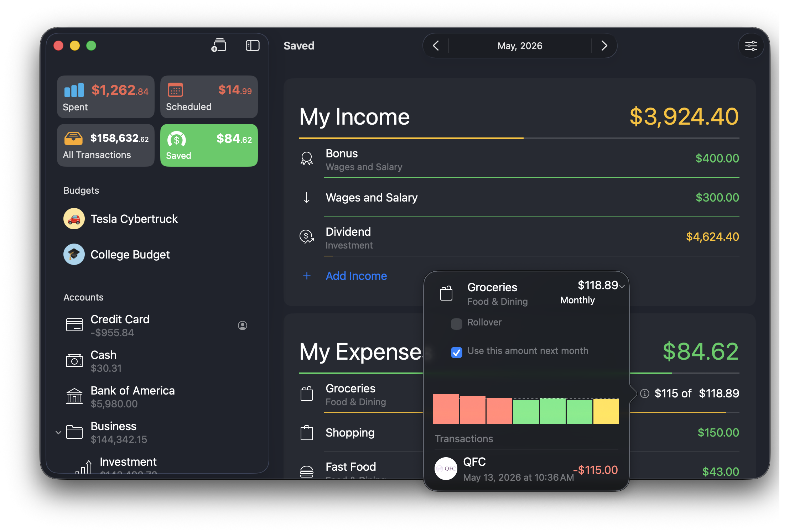Click the Groceries bag icon in popover
The width and height of the screenshot is (810, 532).
point(446,293)
